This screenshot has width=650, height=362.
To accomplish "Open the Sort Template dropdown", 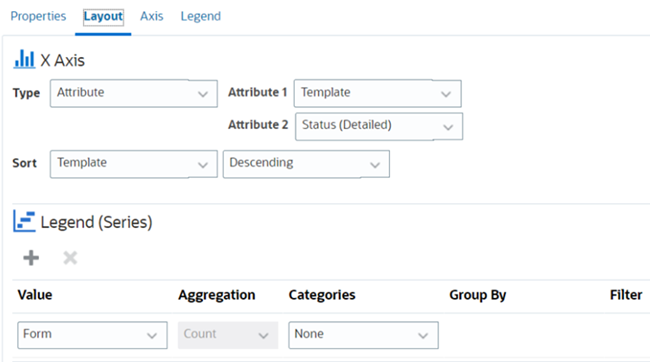I will [134, 164].
